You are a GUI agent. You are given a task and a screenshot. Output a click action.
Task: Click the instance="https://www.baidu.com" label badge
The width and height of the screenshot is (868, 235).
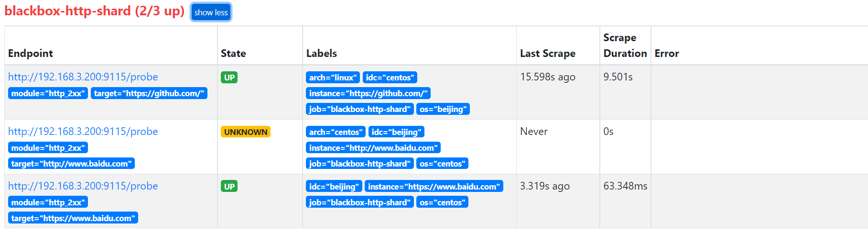click(434, 187)
